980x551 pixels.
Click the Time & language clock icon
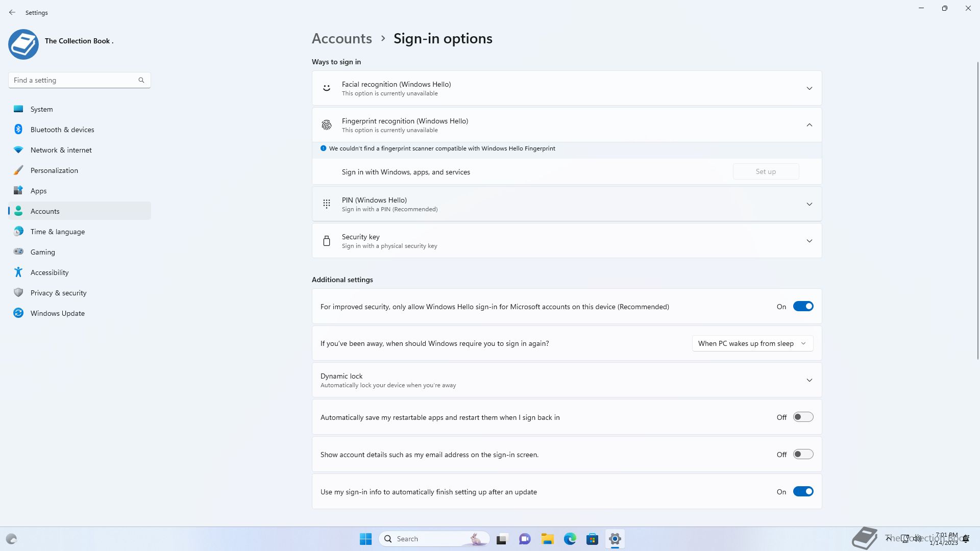coord(18,231)
